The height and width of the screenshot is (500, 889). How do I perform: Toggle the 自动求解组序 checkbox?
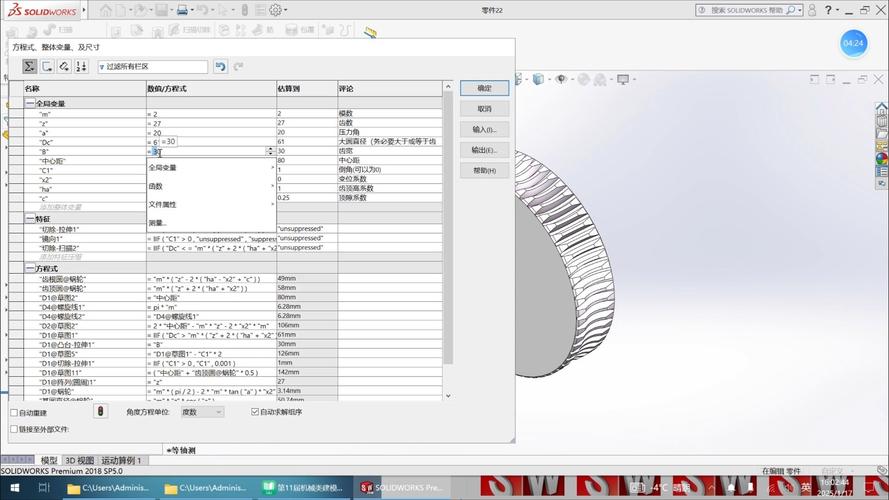tap(255, 412)
